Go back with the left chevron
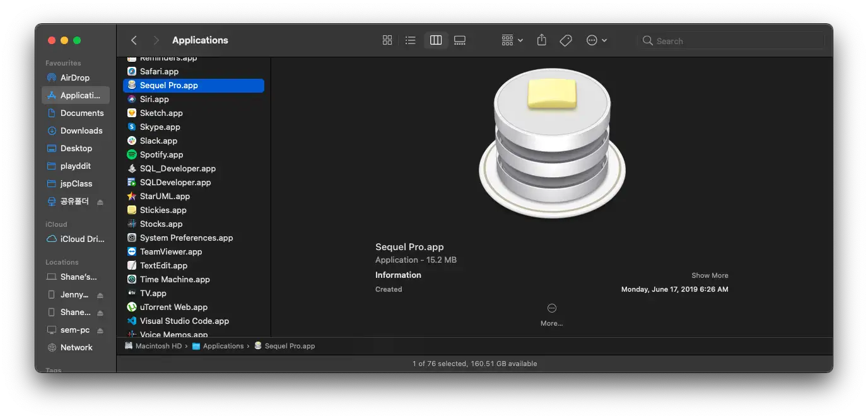 coord(134,40)
